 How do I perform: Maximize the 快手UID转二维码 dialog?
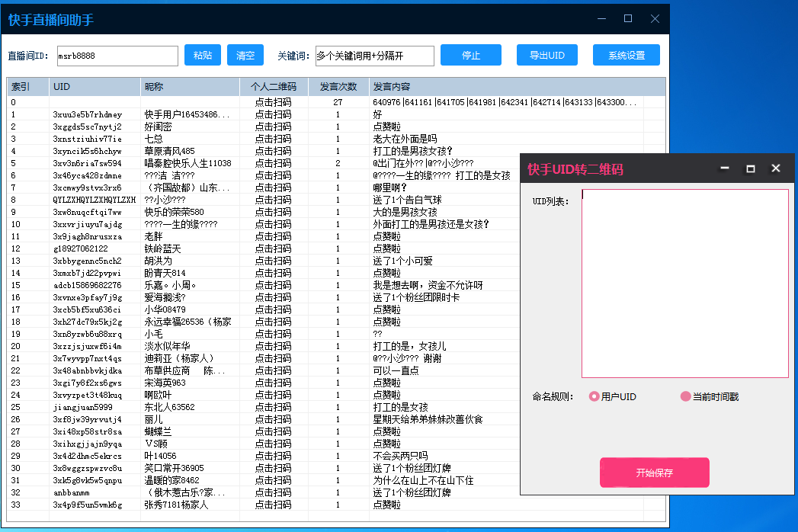click(x=750, y=168)
